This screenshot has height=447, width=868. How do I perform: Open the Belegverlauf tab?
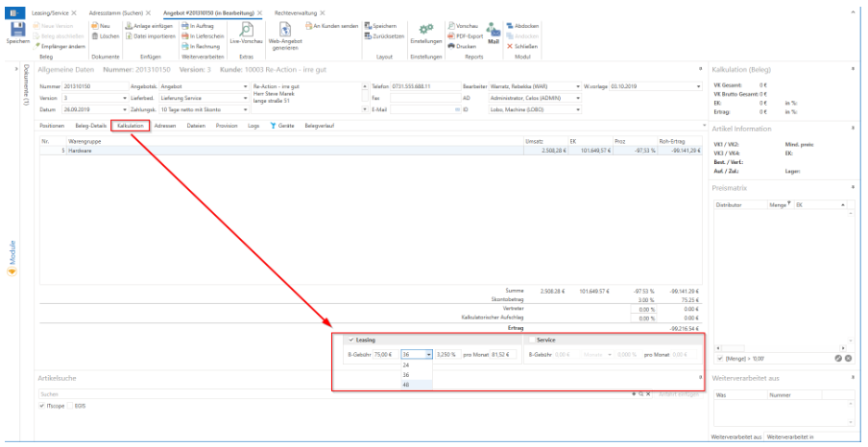[321, 126]
